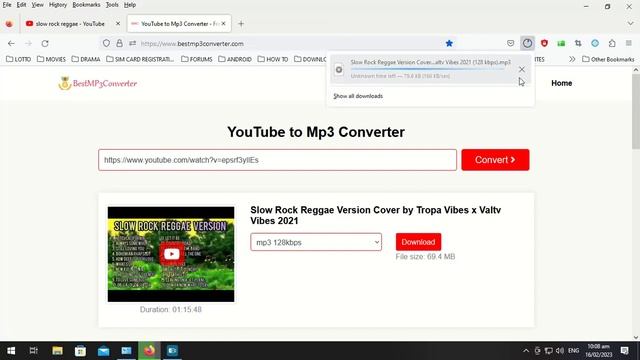Click the mp3 file icon in downloads panel
The width and height of the screenshot is (640, 360).
tap(339, 70)
